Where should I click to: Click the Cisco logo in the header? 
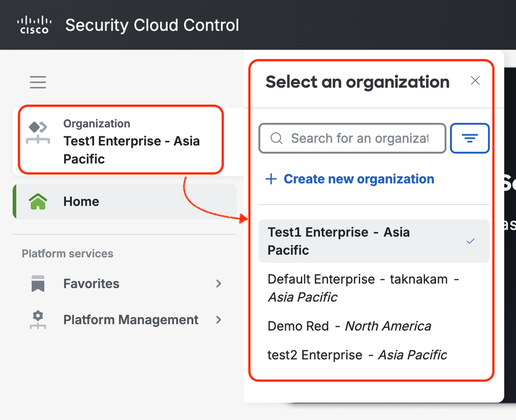[x=34, y=25]
